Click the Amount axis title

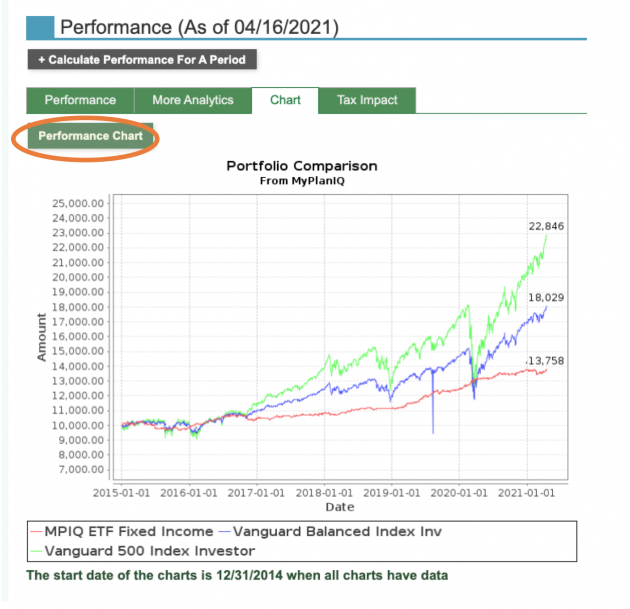pos(41,337)
